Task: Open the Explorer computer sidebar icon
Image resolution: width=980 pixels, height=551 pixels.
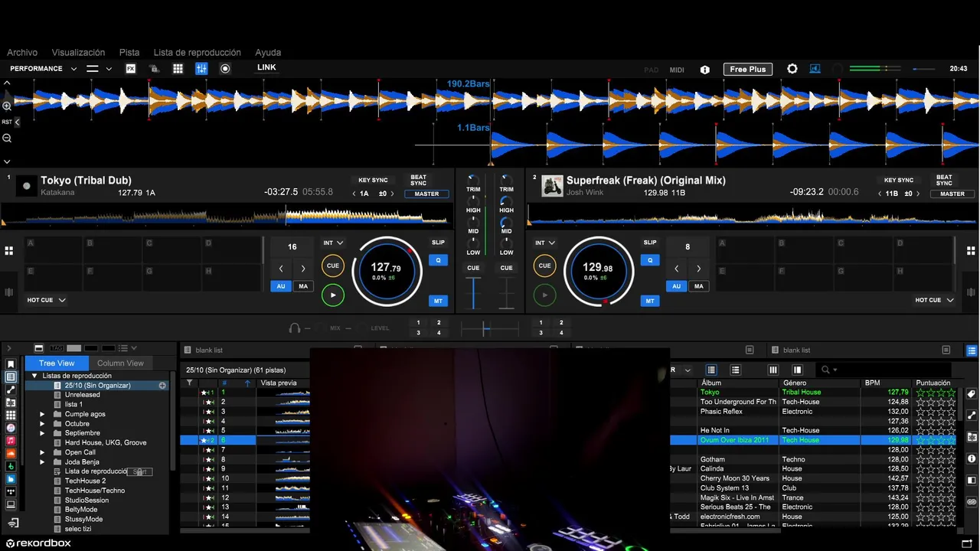Action: (11, 504)
